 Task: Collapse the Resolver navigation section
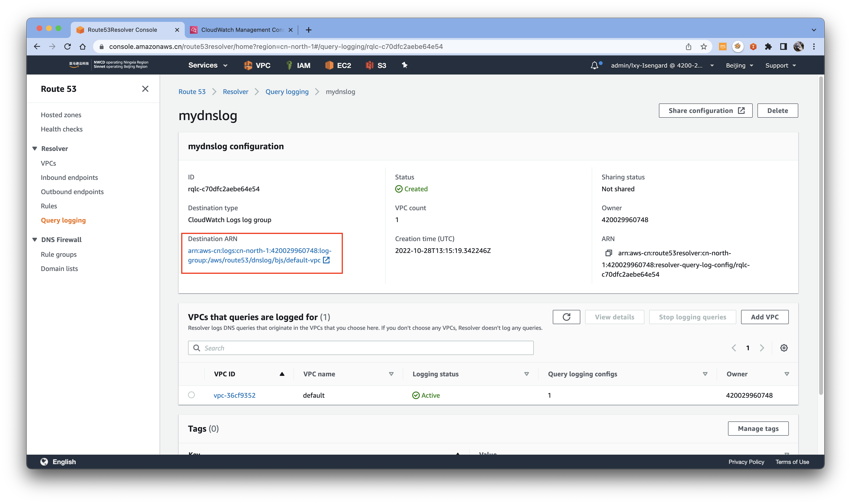(x=35, y=148)
